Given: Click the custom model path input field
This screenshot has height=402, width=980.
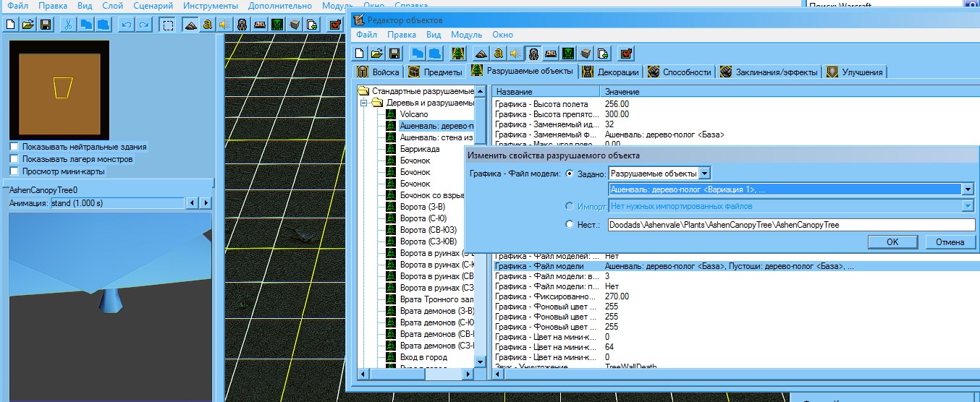Looking at the screenshot, I should point(790,225).
